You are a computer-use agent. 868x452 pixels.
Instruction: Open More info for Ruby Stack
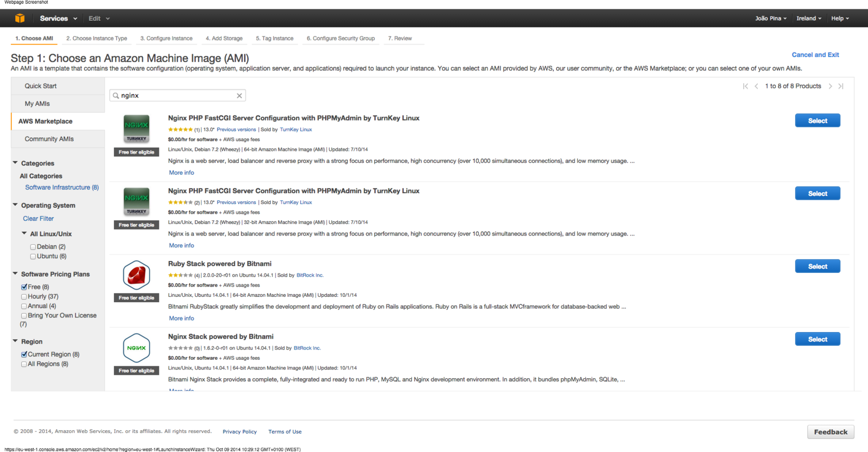coord(181,319)
